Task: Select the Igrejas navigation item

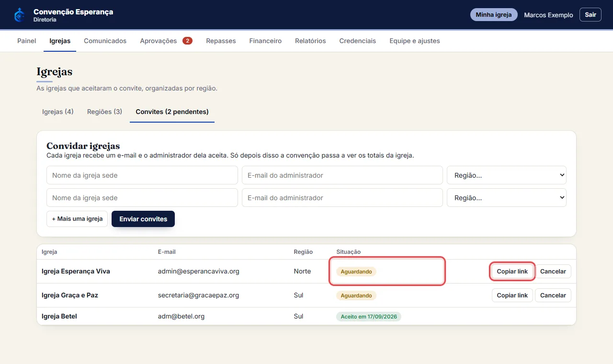Action: [60, 41]
